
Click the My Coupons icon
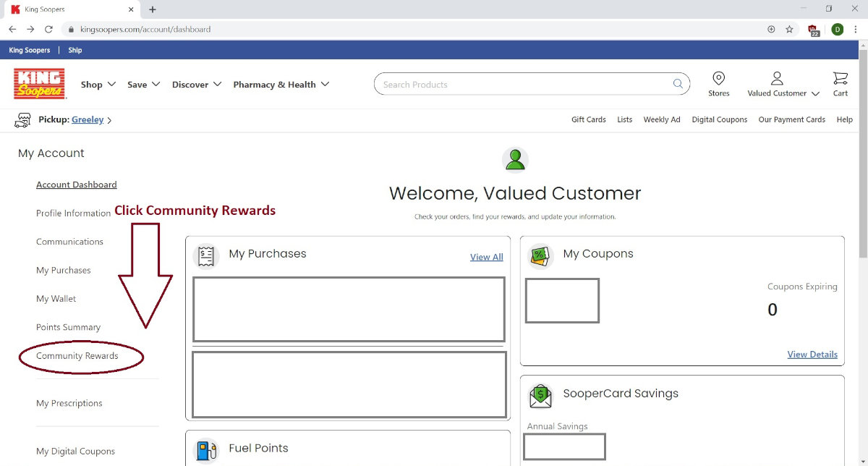pyautogui.click(x=540, y=255)
